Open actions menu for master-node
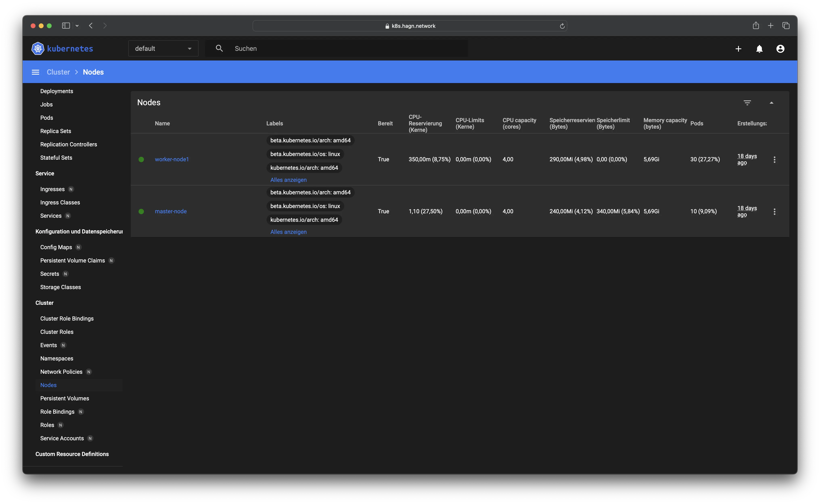 coord(775,212)
